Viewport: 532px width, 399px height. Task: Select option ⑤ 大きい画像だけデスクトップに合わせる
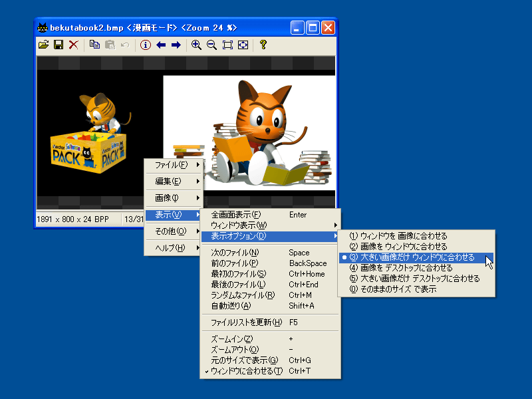point(417,279)
